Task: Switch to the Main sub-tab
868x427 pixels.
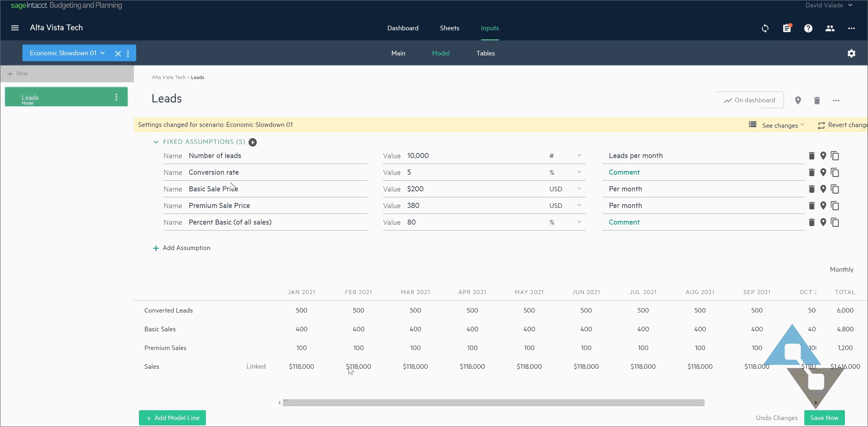Action: 398,53
